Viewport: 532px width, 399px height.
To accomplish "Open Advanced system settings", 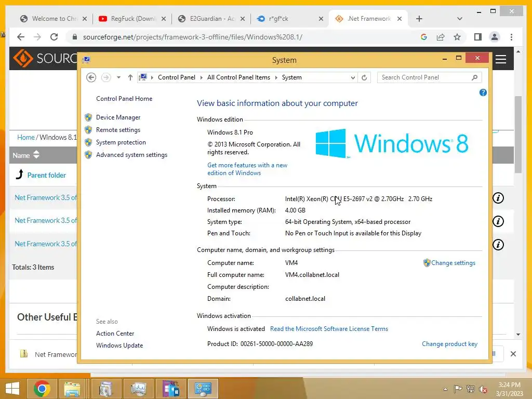I will 131,155.
